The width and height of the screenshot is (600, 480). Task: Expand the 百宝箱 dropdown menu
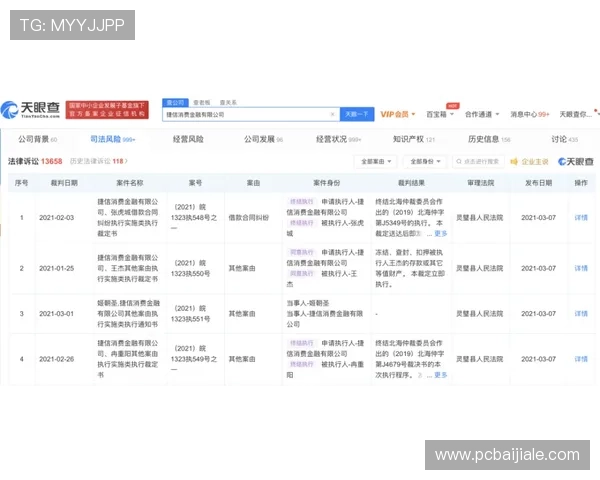(x=440, y=114)
